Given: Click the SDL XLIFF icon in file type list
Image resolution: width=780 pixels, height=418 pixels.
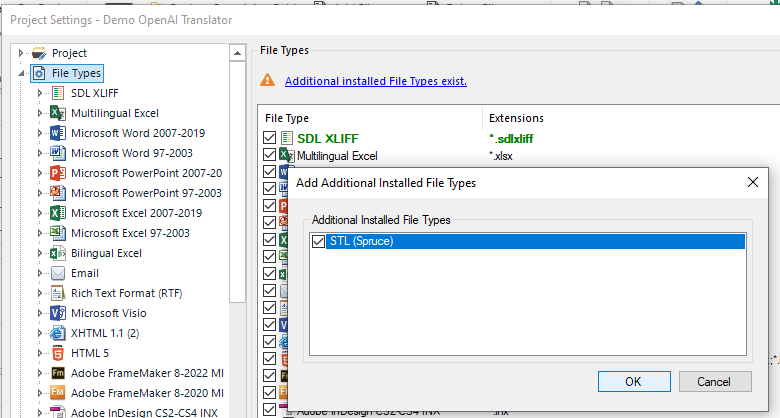Looking at the screenshot, I should click(x=287, y=138).
